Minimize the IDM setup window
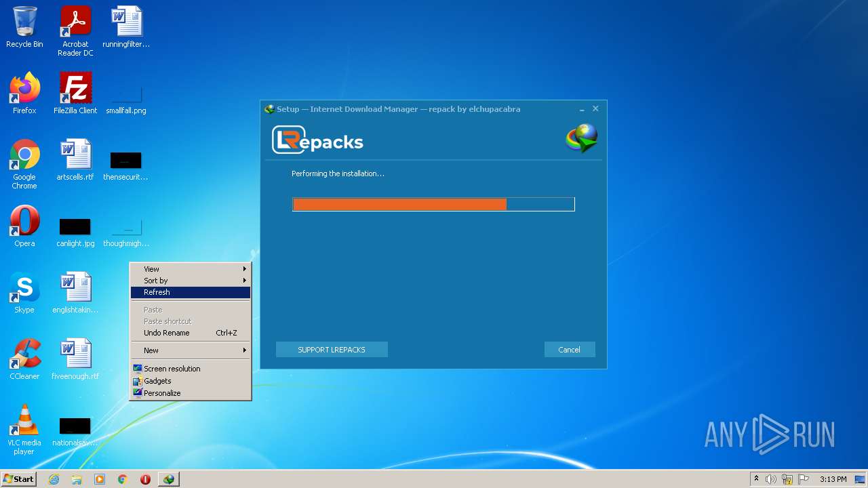Image resolution: width=868 pixels, height=488 pixels. coord(582,109)
